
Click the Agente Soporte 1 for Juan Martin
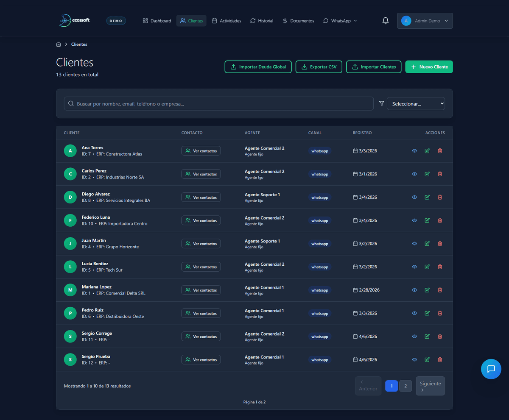point(262,241)
